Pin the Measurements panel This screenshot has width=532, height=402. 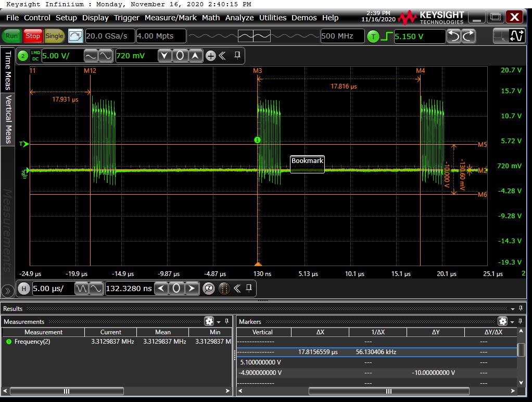[226, 321]
